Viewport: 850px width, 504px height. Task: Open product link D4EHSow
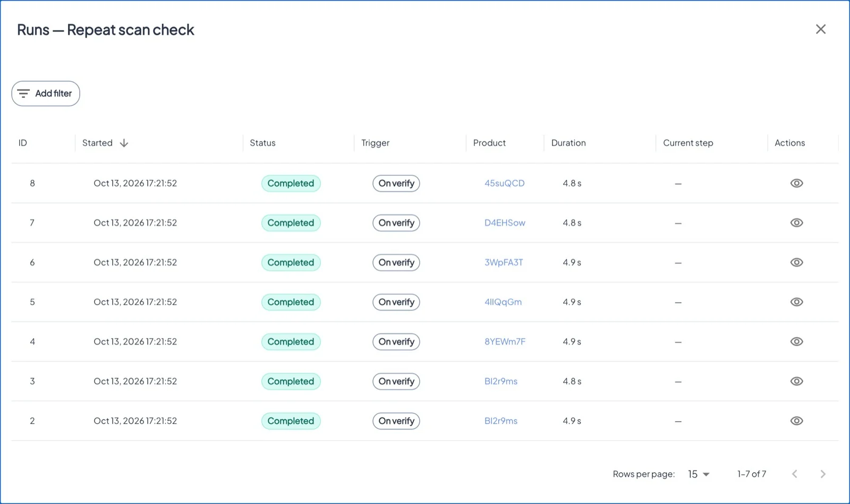coord(505,223)
